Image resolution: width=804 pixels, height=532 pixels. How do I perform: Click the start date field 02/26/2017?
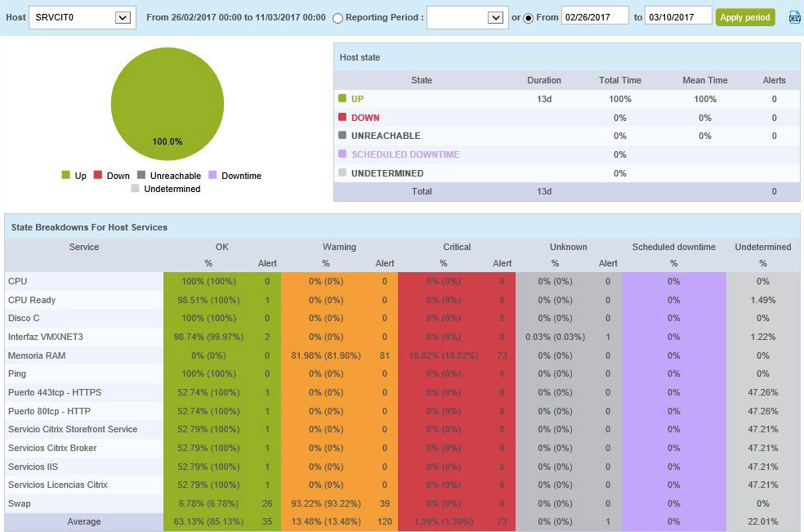point(595,17)
